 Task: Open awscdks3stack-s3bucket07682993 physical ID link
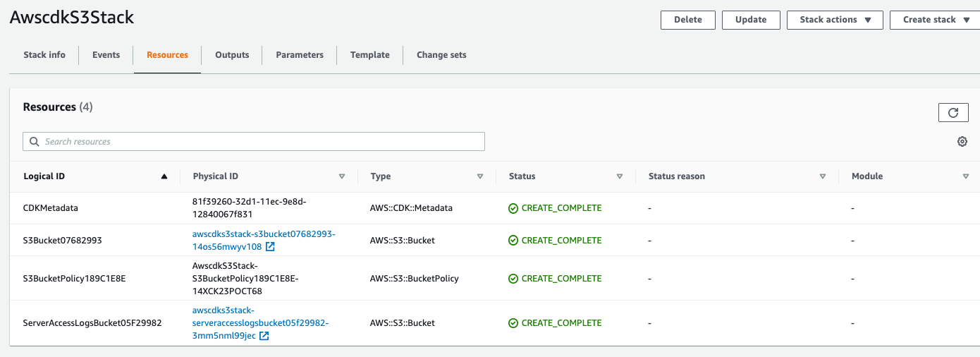[264, 241]
